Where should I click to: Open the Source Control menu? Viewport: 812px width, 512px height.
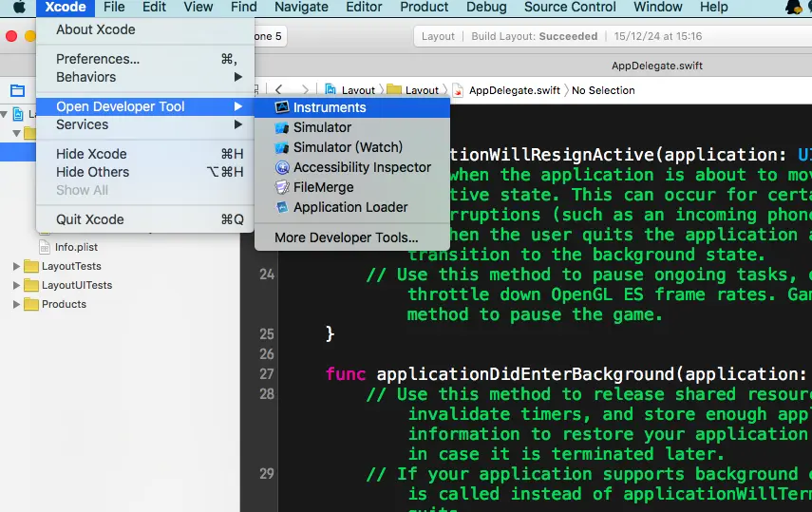[570, 8]
